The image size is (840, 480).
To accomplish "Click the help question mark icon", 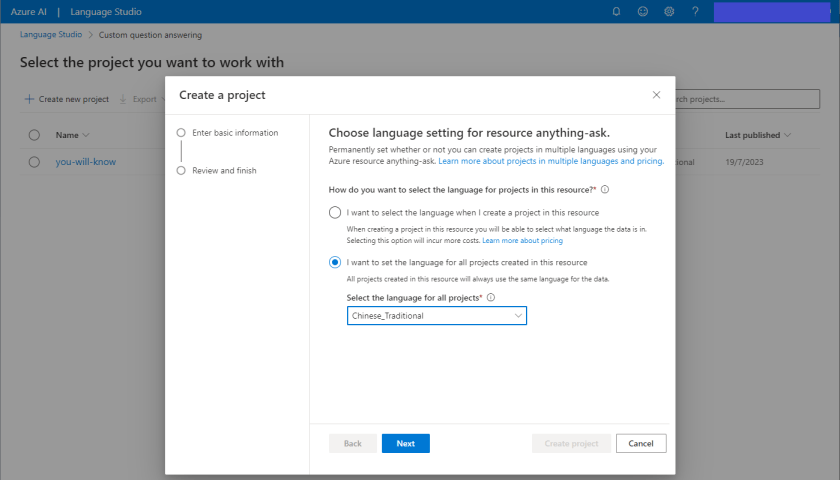I will [695, 12].
